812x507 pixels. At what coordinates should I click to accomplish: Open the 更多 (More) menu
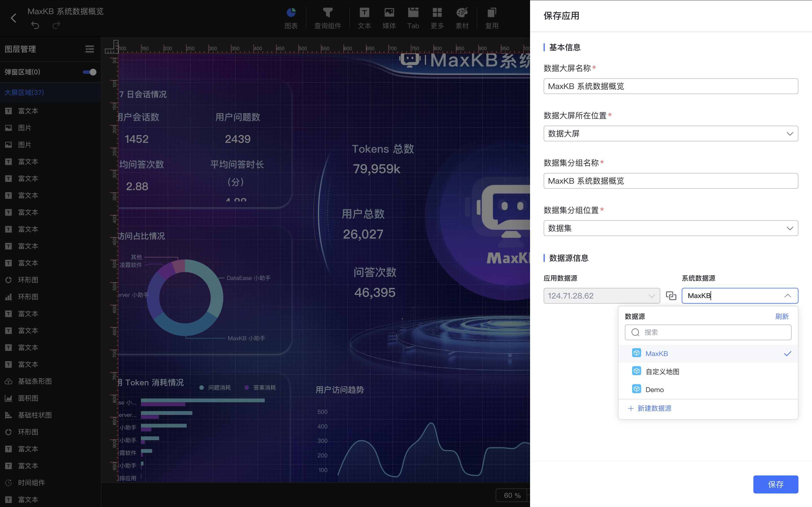[437, 17]
